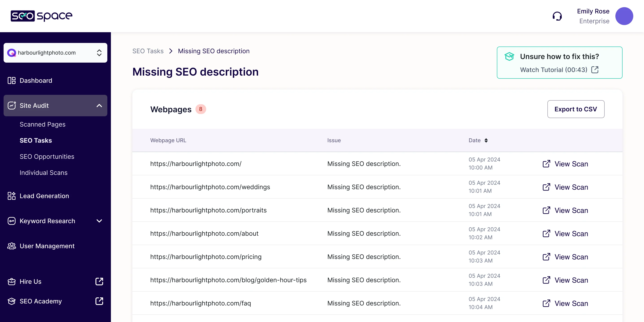Click the Site Audit chart icon

click(11, 106)
